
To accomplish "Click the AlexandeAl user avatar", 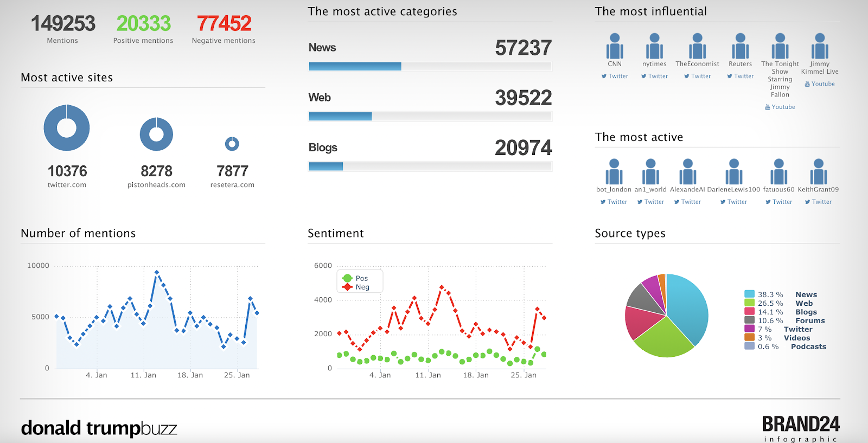I will pos(687,172).
